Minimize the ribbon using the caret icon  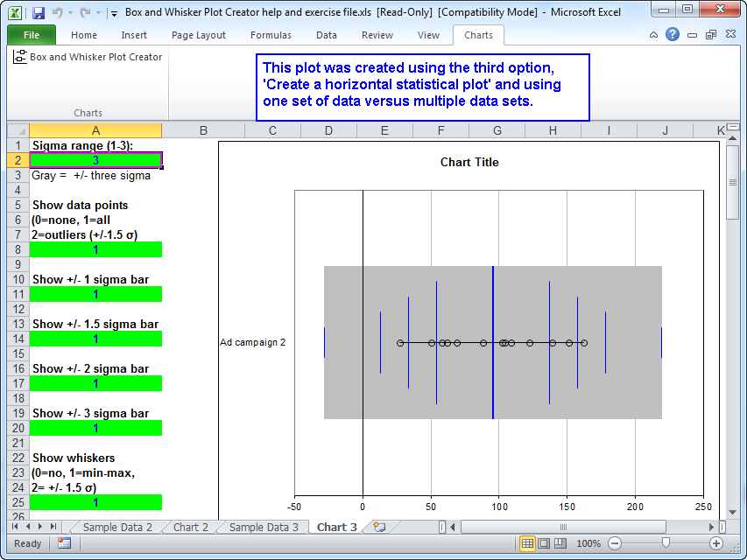(x=655, y=35)
